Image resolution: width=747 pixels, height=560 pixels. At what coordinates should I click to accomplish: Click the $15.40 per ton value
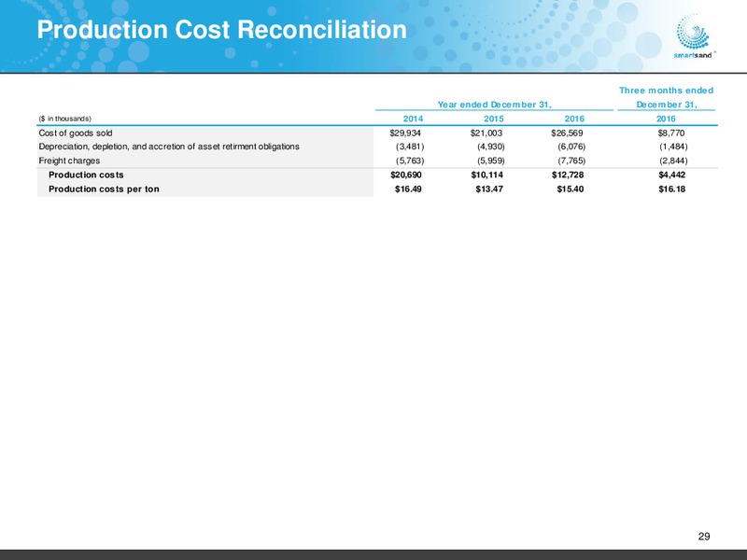(571, 189)
